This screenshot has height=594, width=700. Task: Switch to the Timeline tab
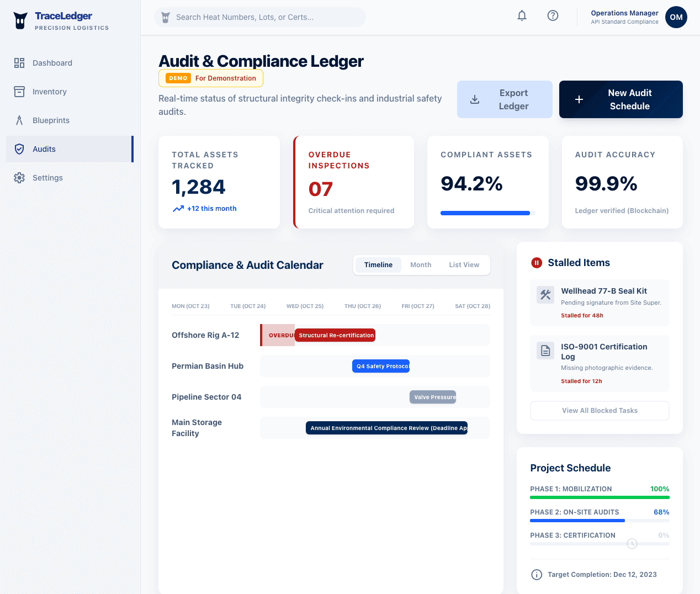(x=378, y=265)
